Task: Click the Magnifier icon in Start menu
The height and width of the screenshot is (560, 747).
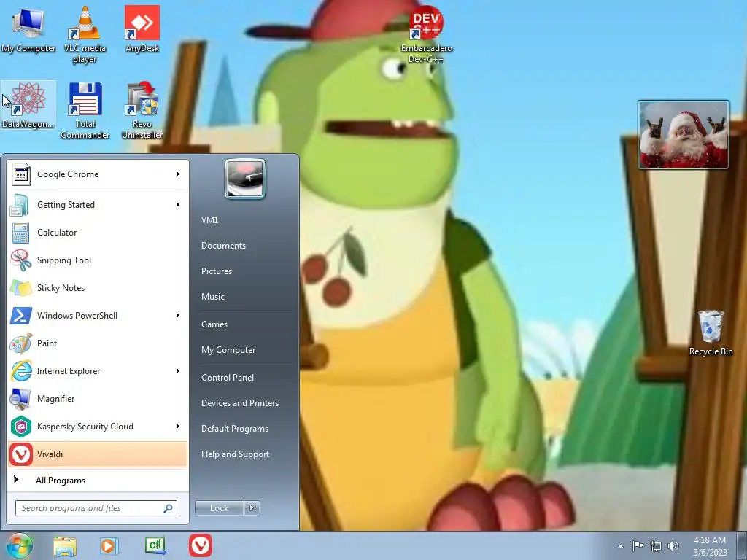Action: pyautogui.click(x=21, y=399)
